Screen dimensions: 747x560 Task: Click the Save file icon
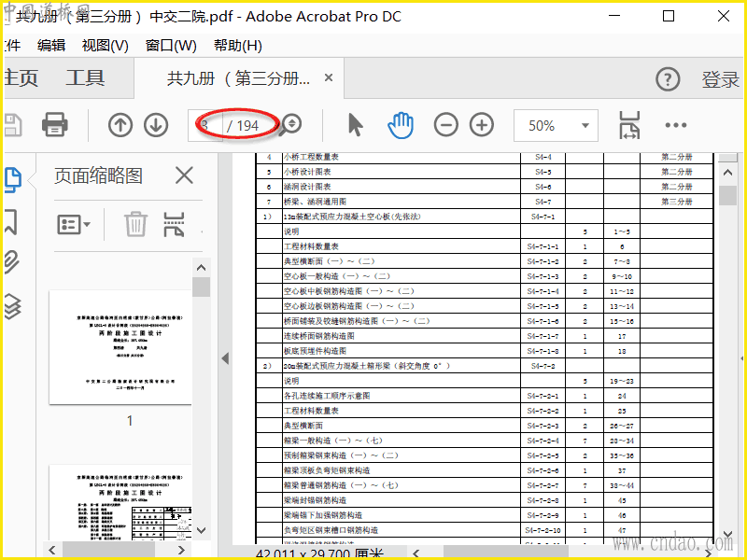(x=13, y=125)
